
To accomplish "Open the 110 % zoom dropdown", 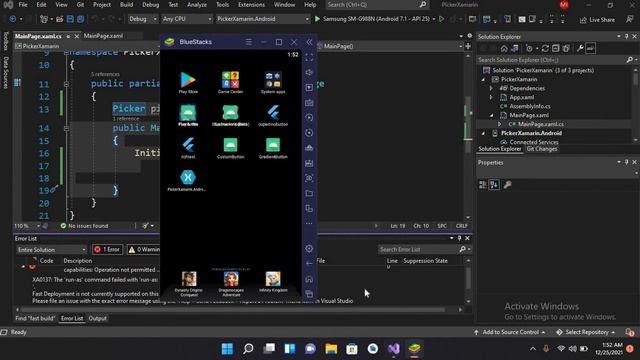I will (x=27, y=226).
